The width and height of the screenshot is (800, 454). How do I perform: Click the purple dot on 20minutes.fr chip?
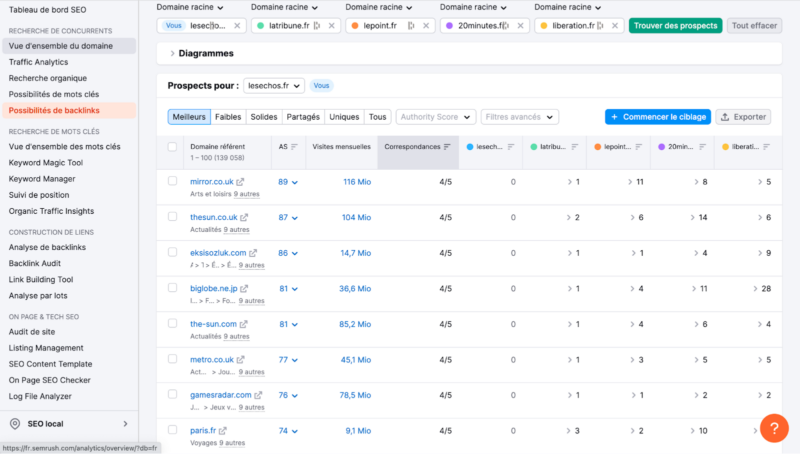pyautogui.click(x=449, y=26)
